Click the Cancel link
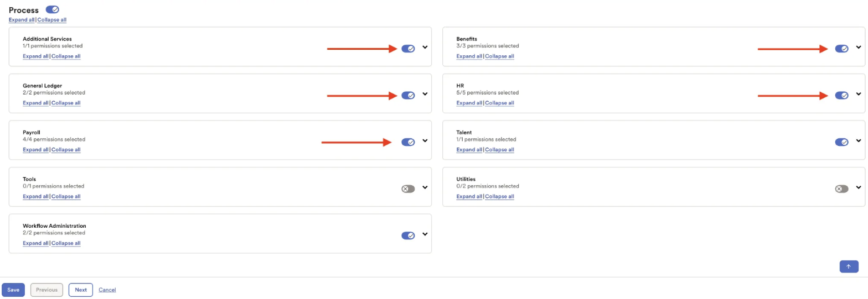 107,290
